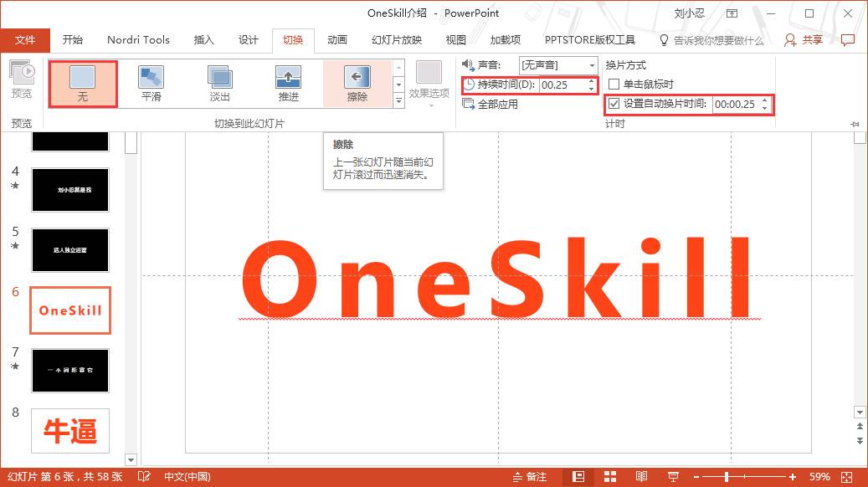Click the duration field showing 00.25
This screenshot has height=487, width=868.
(563, 85)
